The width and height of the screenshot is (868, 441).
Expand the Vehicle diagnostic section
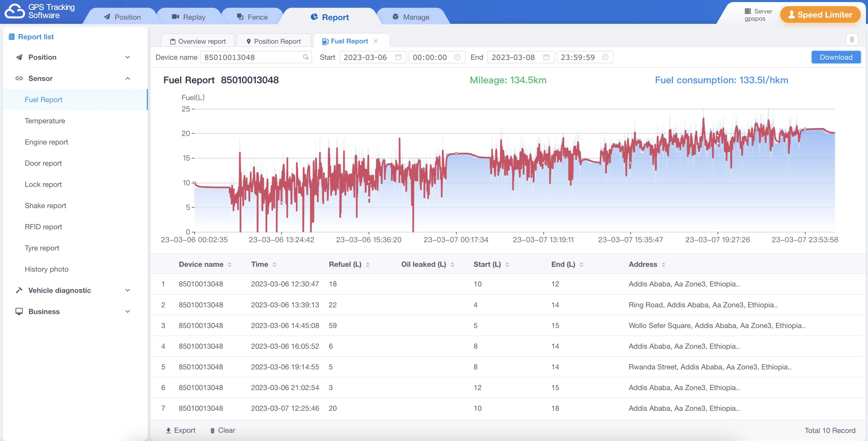[x=127, y=290]
